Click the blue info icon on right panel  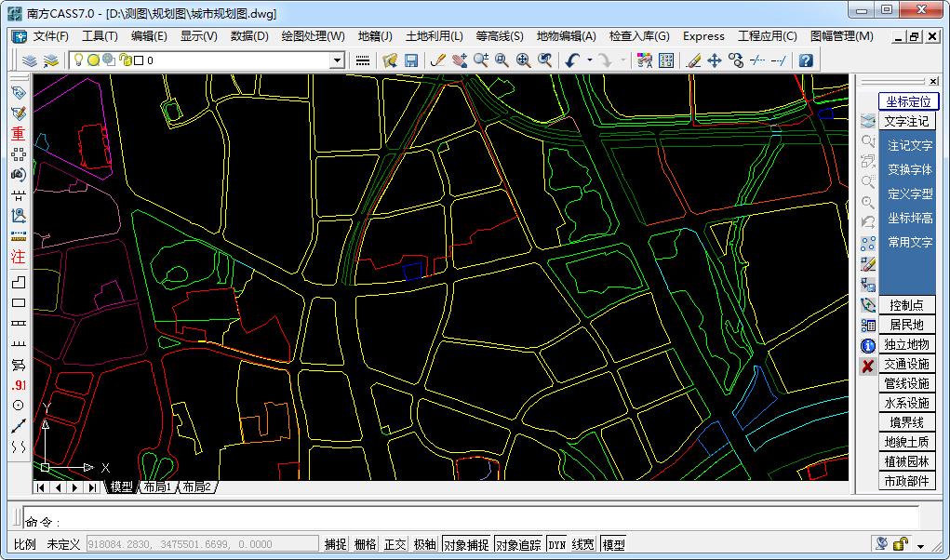click(867, 345)
